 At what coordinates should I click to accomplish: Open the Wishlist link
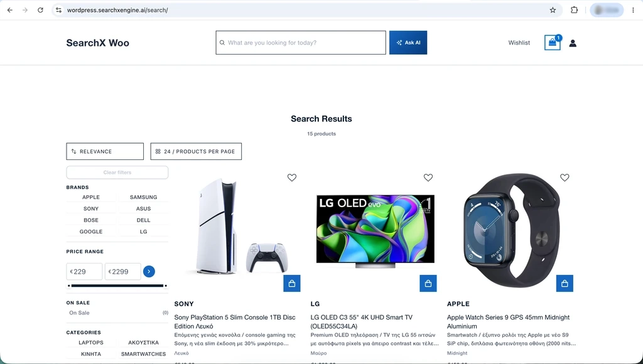(x=519, y=43)
